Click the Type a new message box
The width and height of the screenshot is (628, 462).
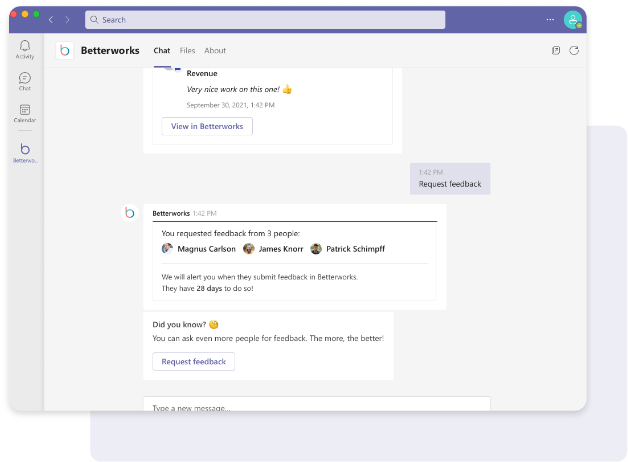[x=317, y=404]
